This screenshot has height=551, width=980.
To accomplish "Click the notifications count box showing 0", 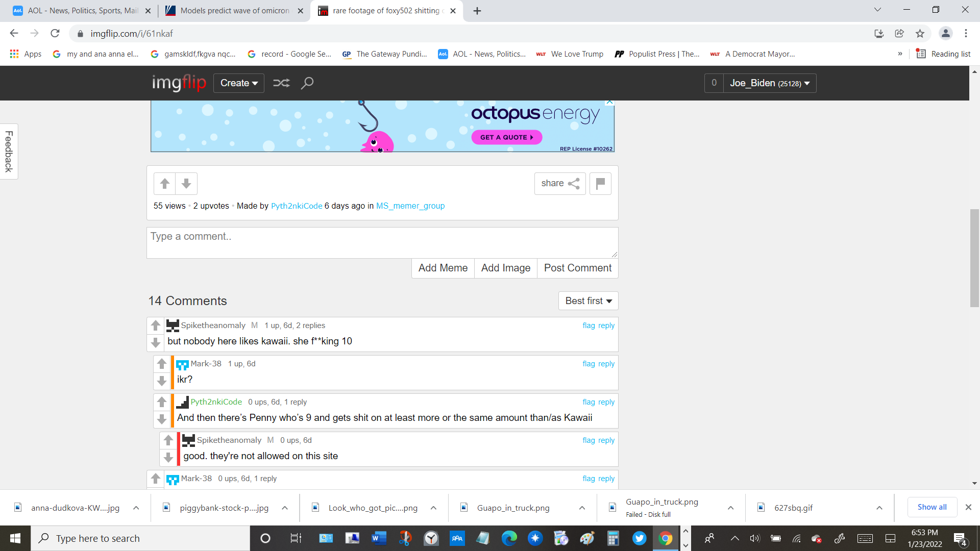I will [x=714, y=83].
